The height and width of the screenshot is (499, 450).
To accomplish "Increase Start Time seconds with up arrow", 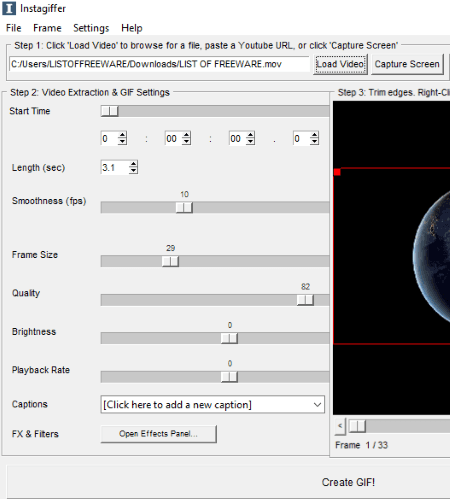I will click(250, 135).
